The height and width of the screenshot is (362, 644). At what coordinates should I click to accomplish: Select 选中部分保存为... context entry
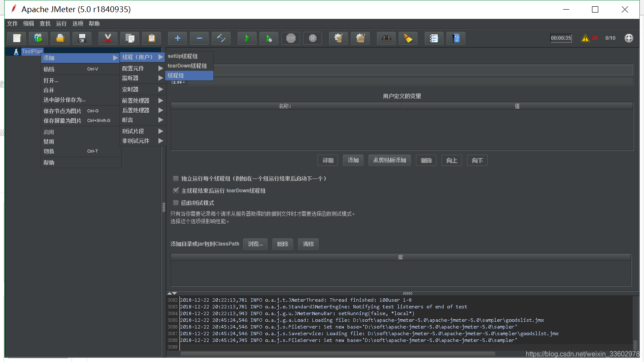[80, 100]
